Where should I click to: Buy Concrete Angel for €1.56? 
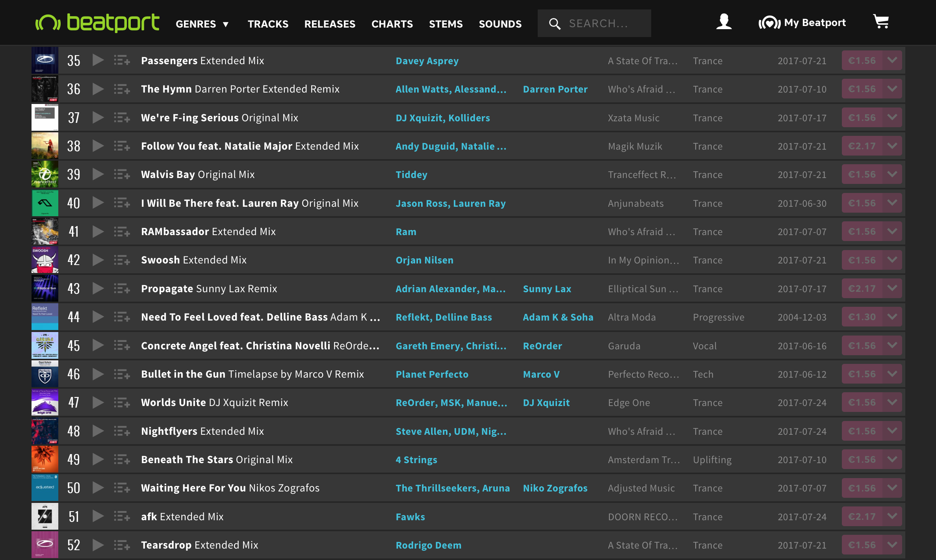tap(863, 345)
